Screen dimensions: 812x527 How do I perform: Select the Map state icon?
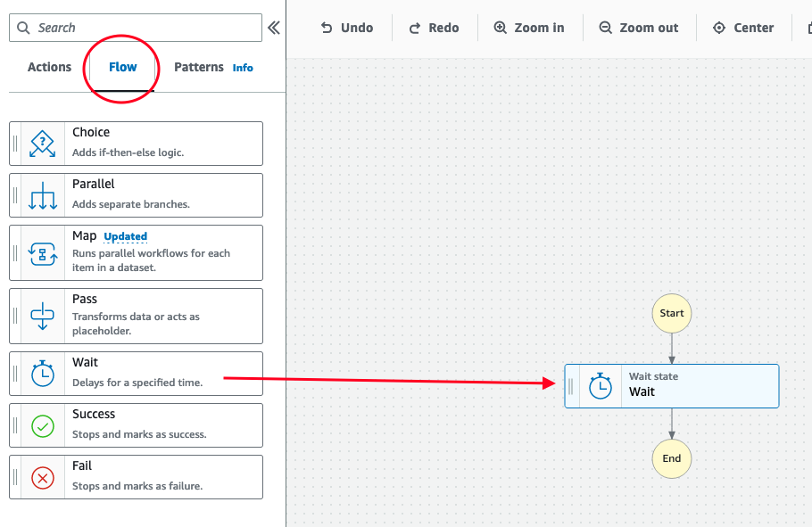click(42, 251)
